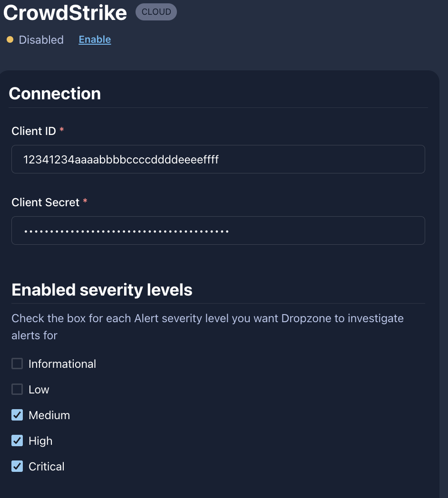Viewport: 448px width, 498px height.
Task: Check the Low severity checkbox
Action: point(17,390)
